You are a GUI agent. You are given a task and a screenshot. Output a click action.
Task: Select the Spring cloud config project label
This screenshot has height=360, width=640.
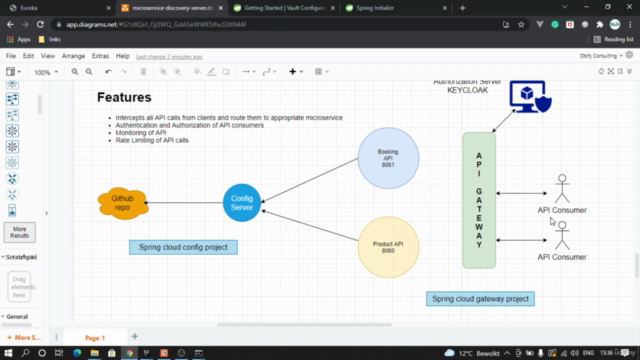[x=183, y=247]
